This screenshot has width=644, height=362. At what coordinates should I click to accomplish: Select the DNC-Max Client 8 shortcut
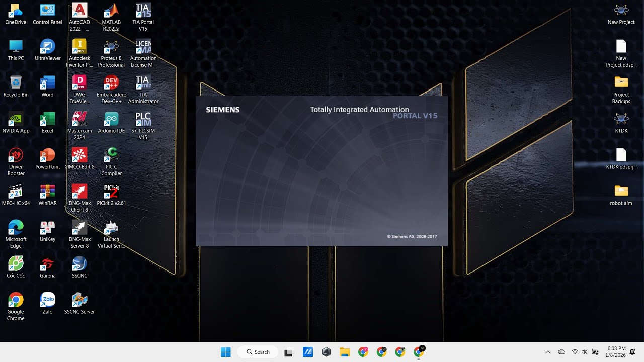pyautogui.click(x=79, y=198)
